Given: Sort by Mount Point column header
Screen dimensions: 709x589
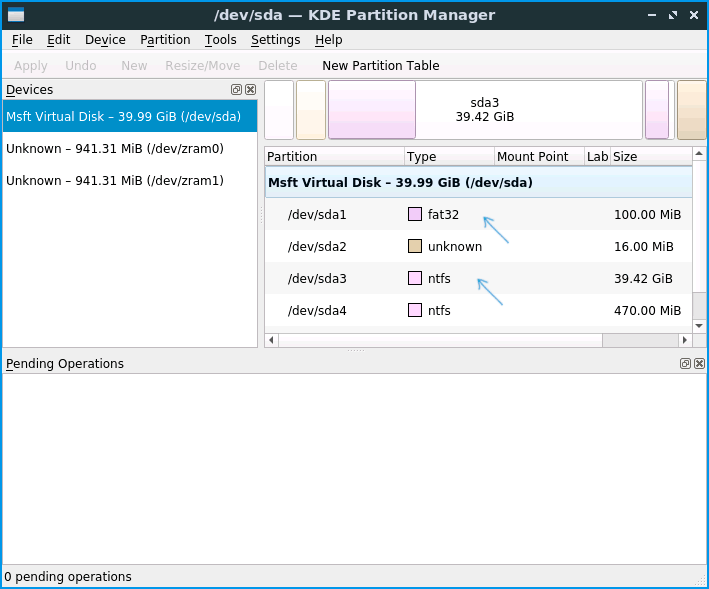Looking at the screenshot, I should (539, 156).
